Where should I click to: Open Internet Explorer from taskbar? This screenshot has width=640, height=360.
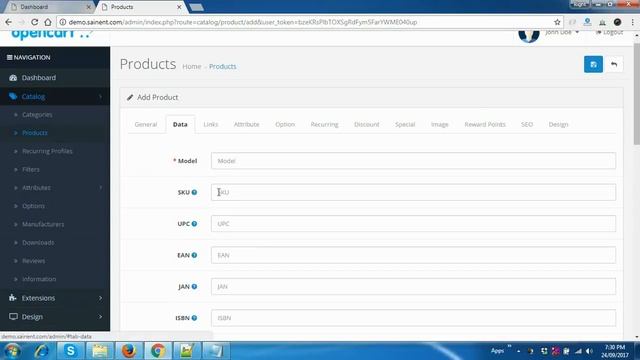[x=42, y=351]
